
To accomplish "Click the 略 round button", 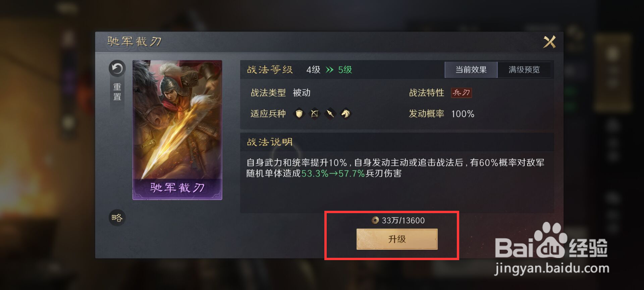I will click(x=117, y=218).
